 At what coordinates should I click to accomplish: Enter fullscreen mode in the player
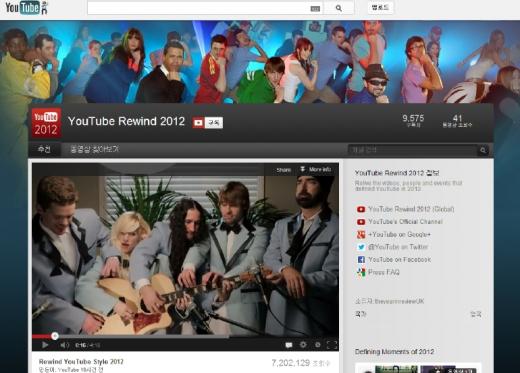tap(332, 345)
